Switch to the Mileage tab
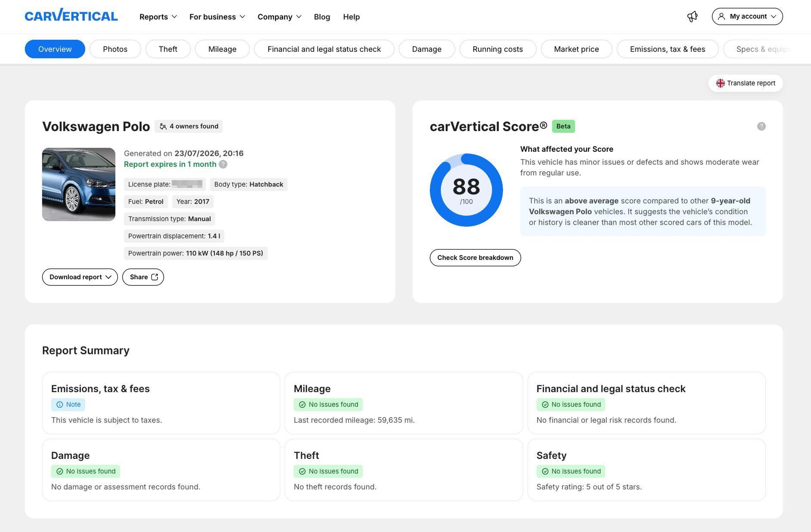 [x=222, y=49]
